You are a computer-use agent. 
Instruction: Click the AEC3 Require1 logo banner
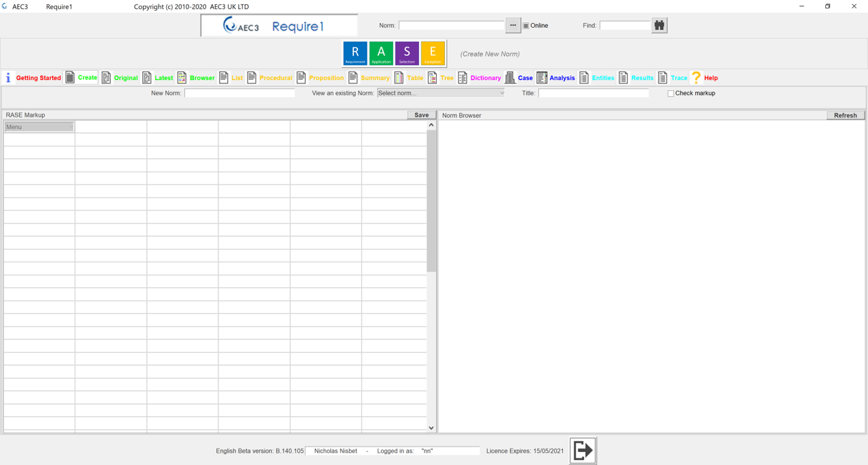pyautogui.click(x=279, y=26)
